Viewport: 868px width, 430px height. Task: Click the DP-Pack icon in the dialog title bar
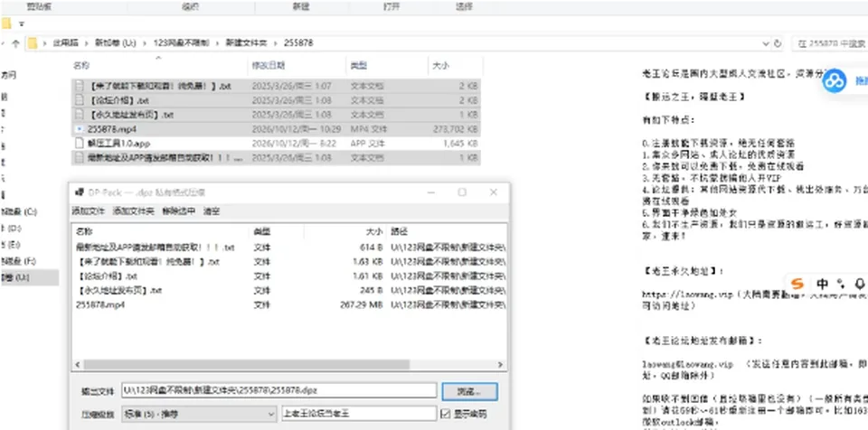pos(78,192)
